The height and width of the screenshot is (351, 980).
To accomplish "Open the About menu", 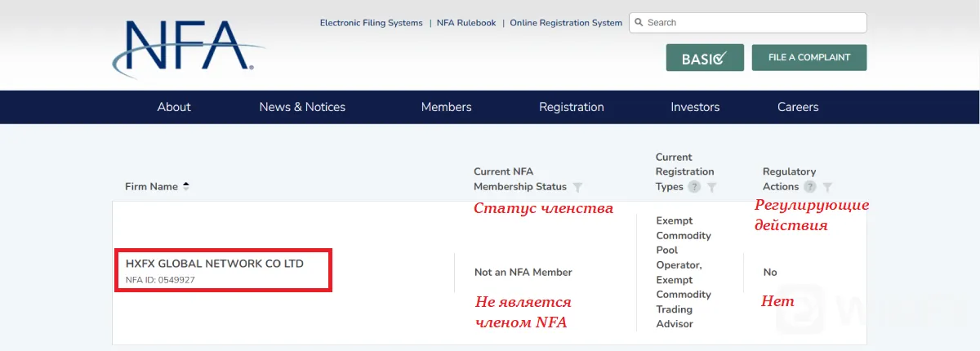I will coord(174,107).
